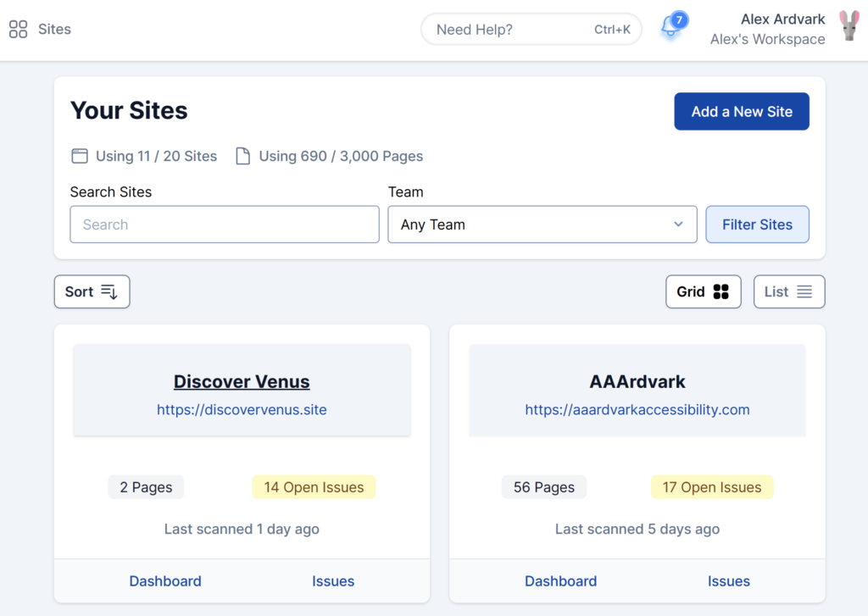Click the 17 Open Issues badge for AAArdvark
This screenshot has height=616, width=868.
coord(711,487)
